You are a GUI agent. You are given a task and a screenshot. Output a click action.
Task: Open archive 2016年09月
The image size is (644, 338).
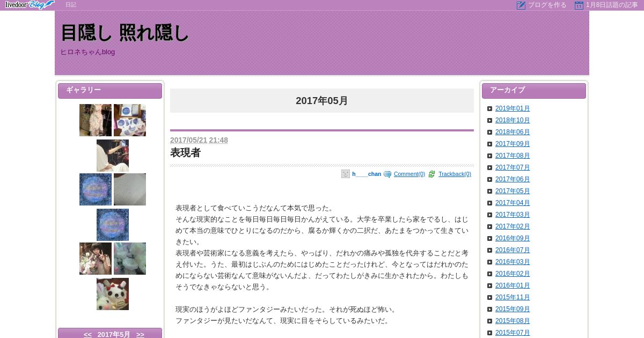513,238
